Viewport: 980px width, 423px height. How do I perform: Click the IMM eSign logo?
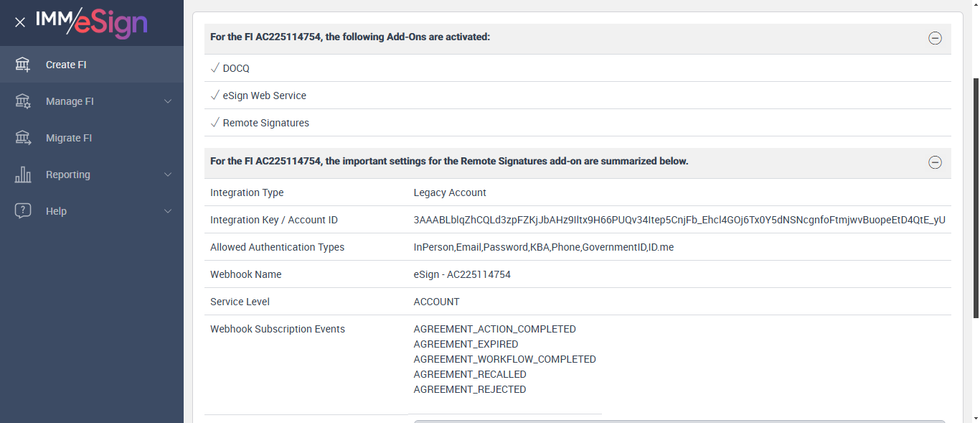coord(92,22)
